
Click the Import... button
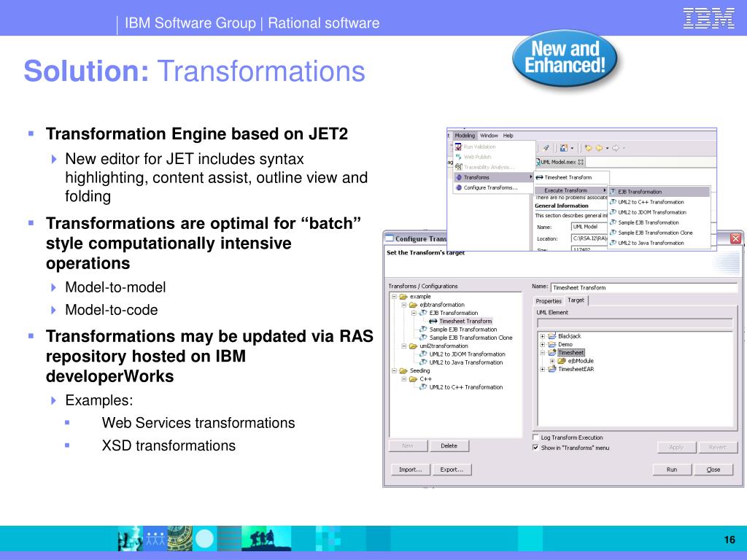[x=410, y=470]
